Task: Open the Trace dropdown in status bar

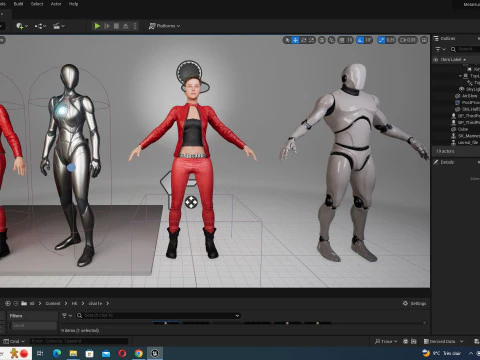Action: (x=386, y=341)
